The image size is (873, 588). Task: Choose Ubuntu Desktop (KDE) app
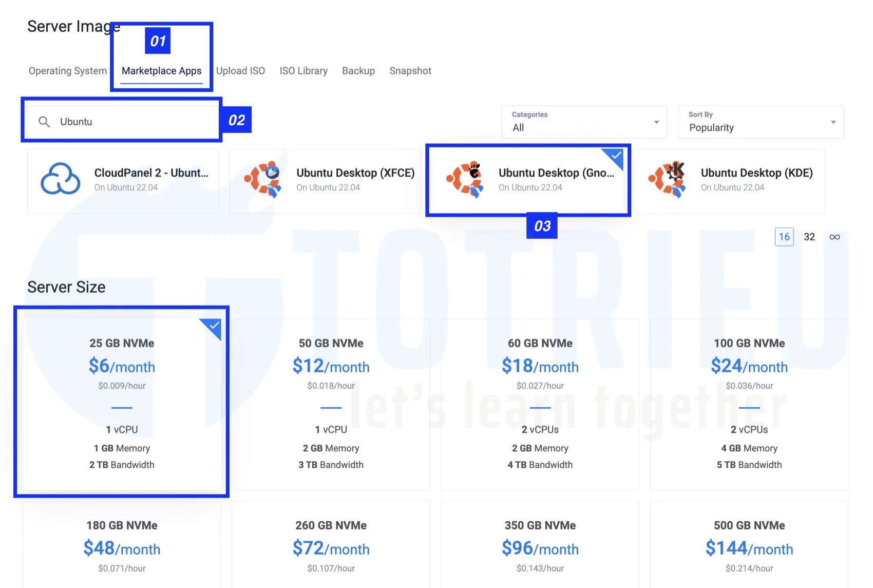point(730,181)
